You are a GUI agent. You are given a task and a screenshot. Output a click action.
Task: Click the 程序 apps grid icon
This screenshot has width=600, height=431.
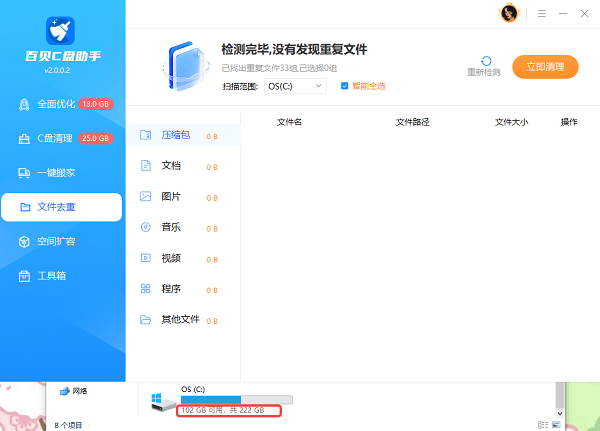coord(145,289)
